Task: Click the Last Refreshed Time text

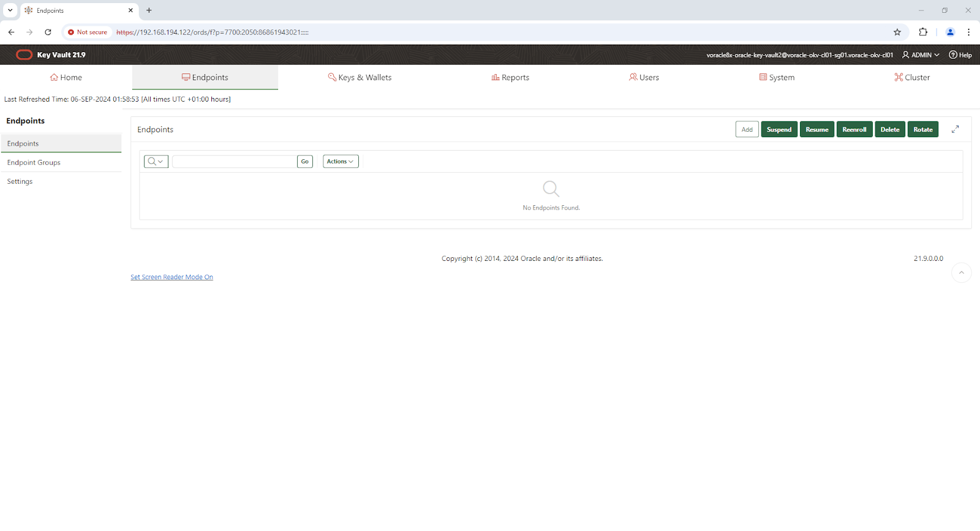Action: pyautogui.click(x=118, y=99)
